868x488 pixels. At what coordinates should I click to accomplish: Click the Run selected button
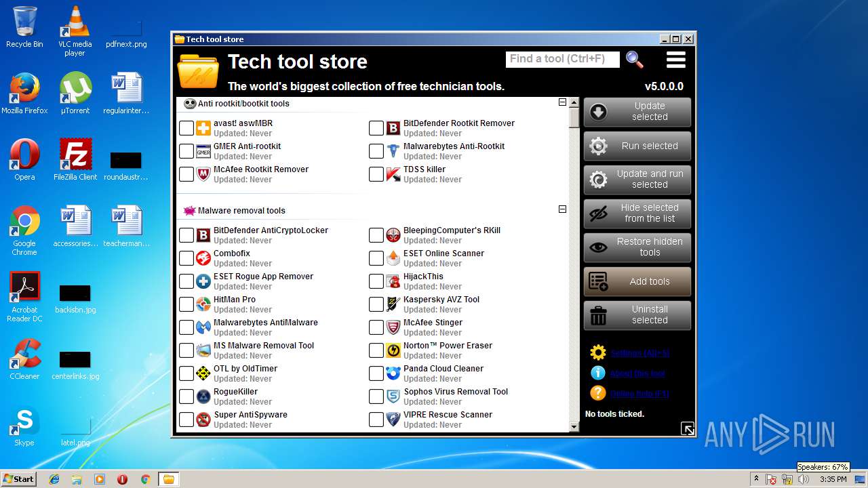tap(637, 146)
